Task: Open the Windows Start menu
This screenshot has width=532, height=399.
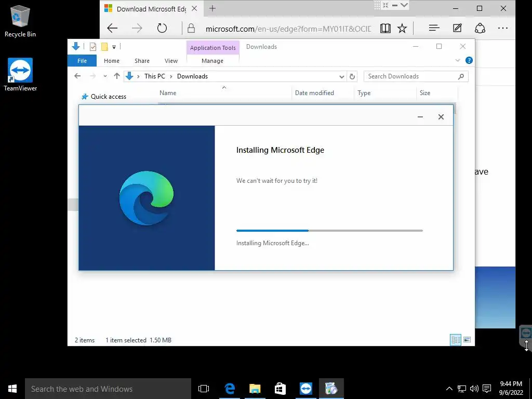Action: click(12, 389)
